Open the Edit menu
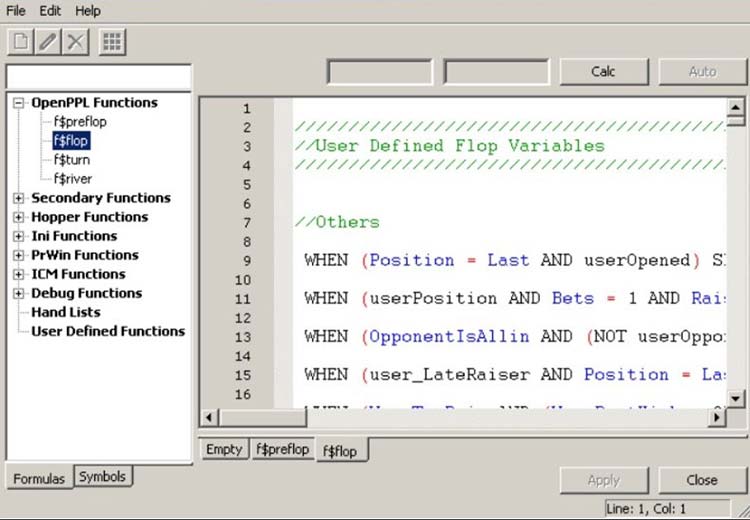 tap(50, 10)
